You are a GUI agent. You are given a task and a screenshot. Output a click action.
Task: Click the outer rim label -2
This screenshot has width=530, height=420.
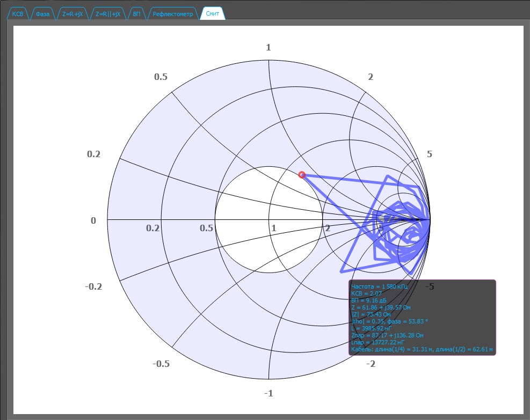pos(371,364)
